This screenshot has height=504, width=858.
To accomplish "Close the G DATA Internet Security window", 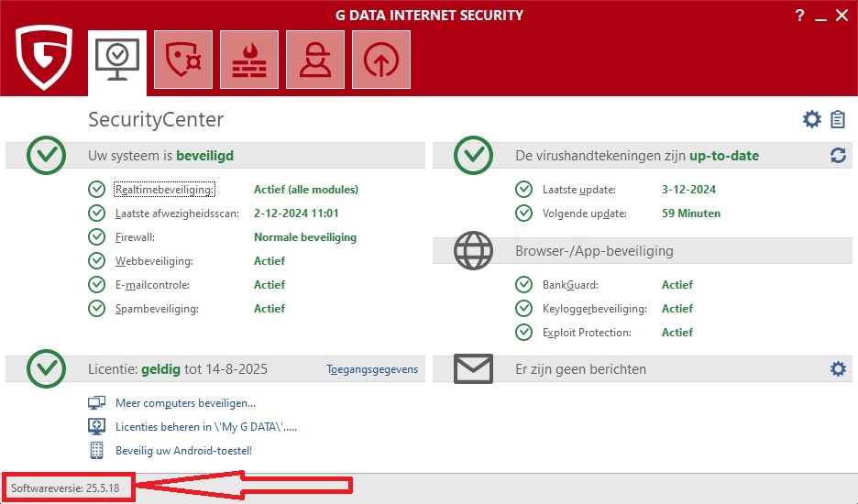I will (842, 16).
